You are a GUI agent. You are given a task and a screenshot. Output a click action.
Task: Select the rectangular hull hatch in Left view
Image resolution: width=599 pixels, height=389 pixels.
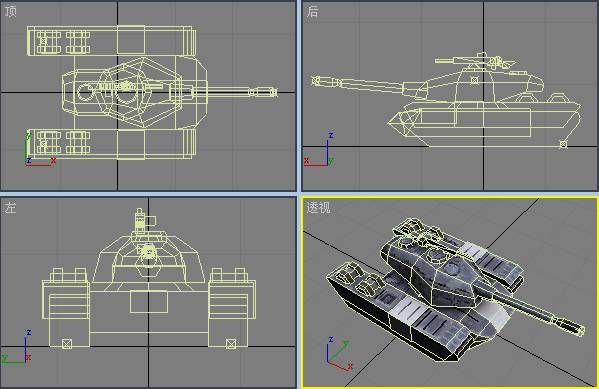[x=149, y=302]
